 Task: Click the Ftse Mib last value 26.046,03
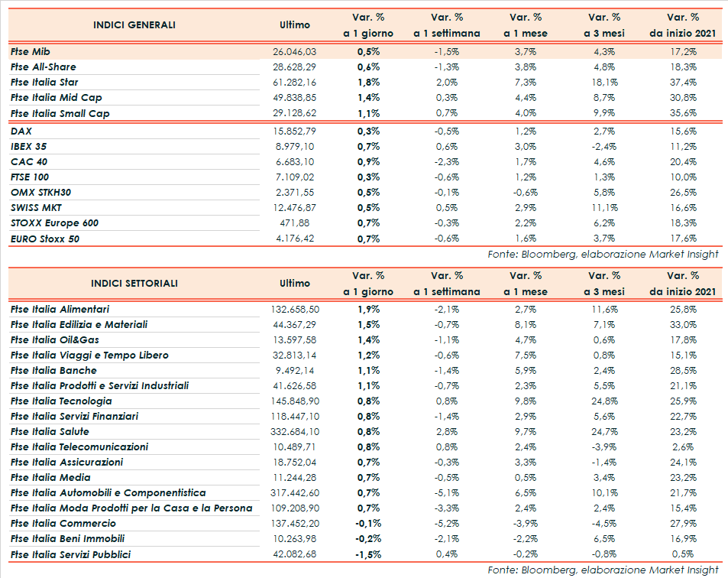click(x=294, y=51)
